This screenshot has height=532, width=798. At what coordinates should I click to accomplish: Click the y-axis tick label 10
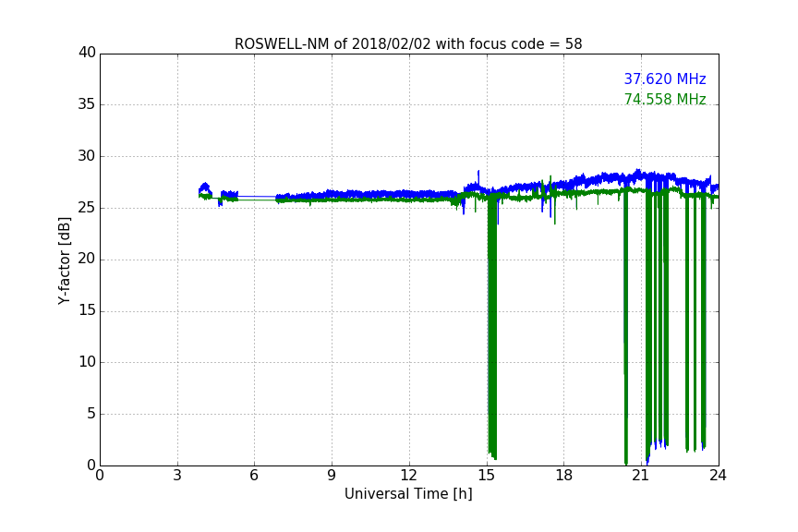click(87, 362)
